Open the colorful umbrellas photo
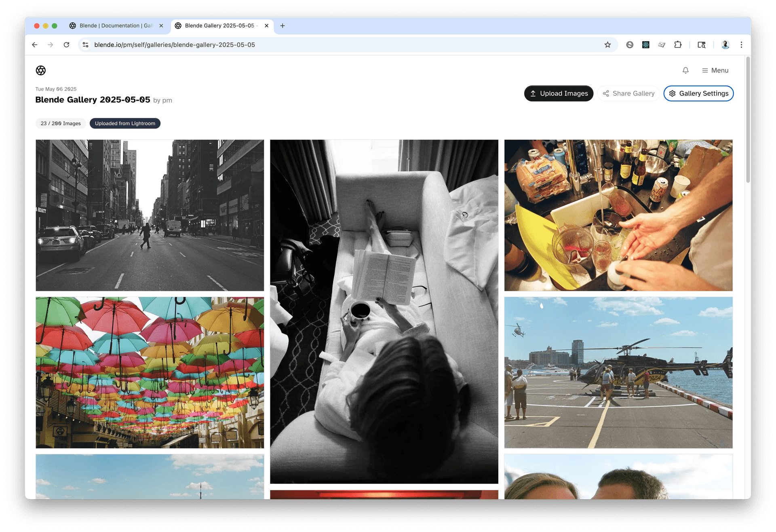This screenshot has width=776, height=532. click(150, 372)
